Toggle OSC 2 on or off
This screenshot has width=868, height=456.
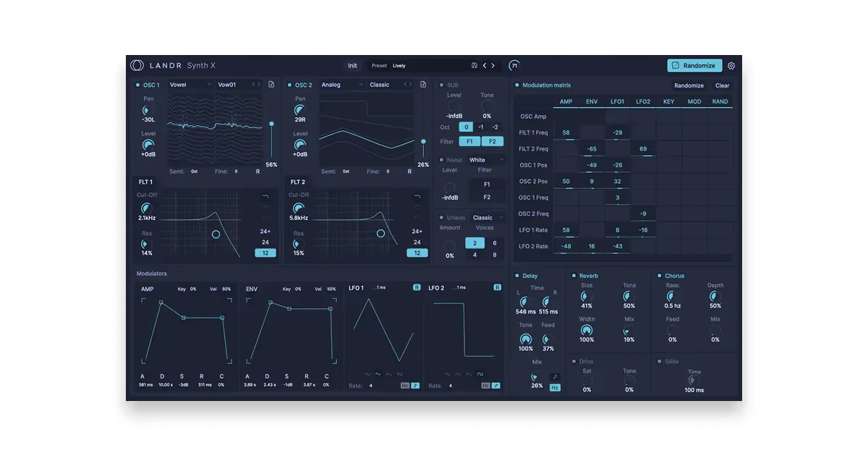[x=290, y=85]
